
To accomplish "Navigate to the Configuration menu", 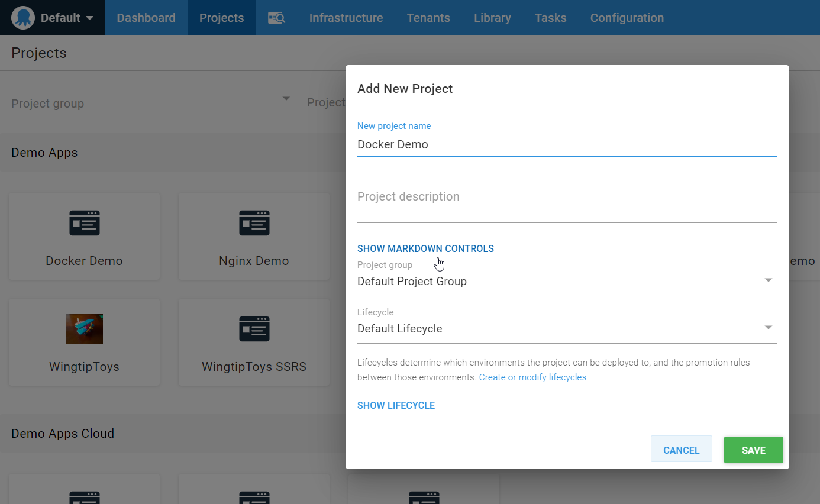I will pyautogui.click(x=627, y=18).
